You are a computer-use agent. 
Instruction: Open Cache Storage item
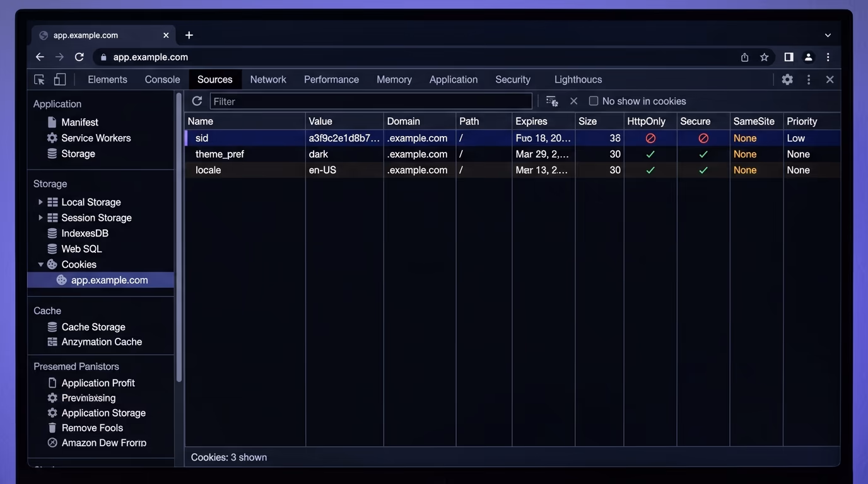pos(93,327)
